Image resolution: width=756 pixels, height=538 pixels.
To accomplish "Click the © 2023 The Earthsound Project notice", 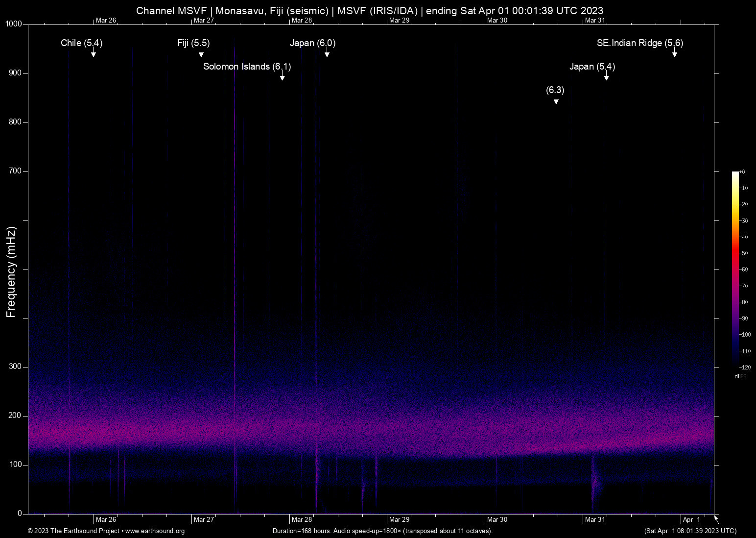I will (74, 531).
